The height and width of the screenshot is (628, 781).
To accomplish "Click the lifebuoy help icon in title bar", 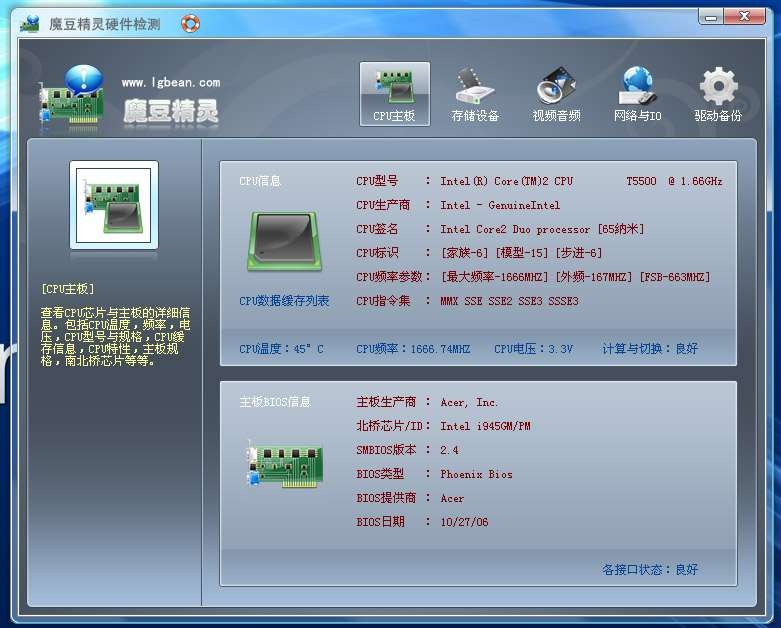I will [x=190, y=23].
